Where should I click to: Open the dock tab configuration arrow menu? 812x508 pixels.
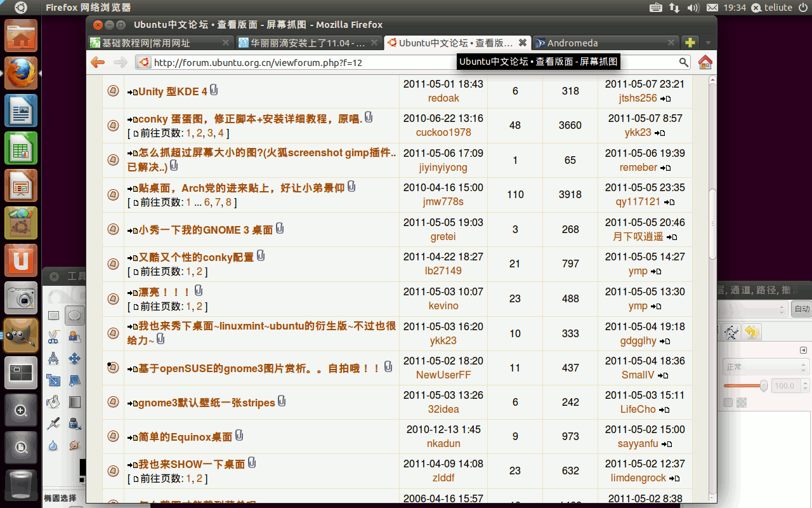pyautogui.click(x=803, y=351)
